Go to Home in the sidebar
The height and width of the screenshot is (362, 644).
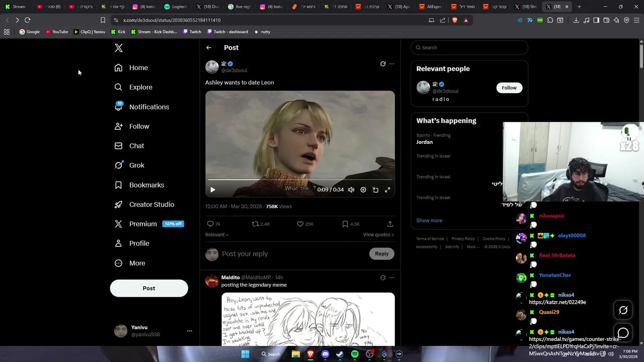(131, 68)
